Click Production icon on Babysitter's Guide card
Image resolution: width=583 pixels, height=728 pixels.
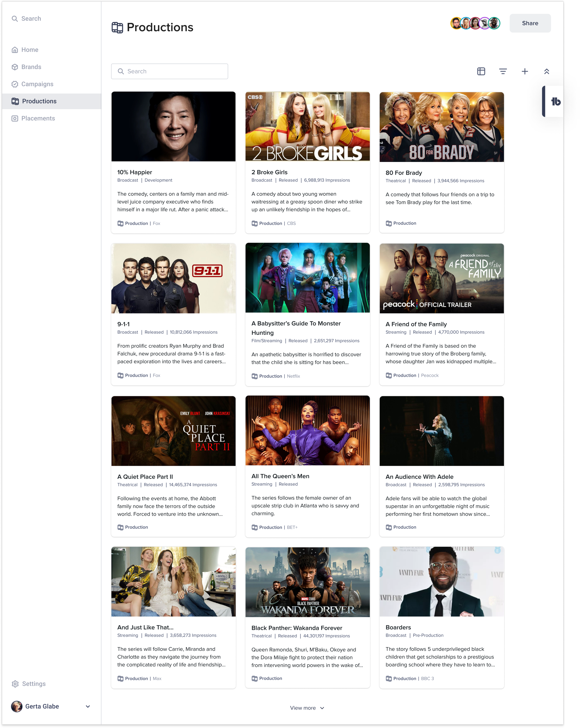pyautogui.click(x=254, y=376)
